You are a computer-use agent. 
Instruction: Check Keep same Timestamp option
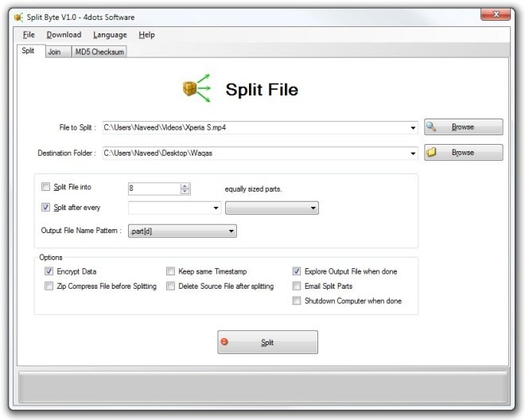pos(170,271)
